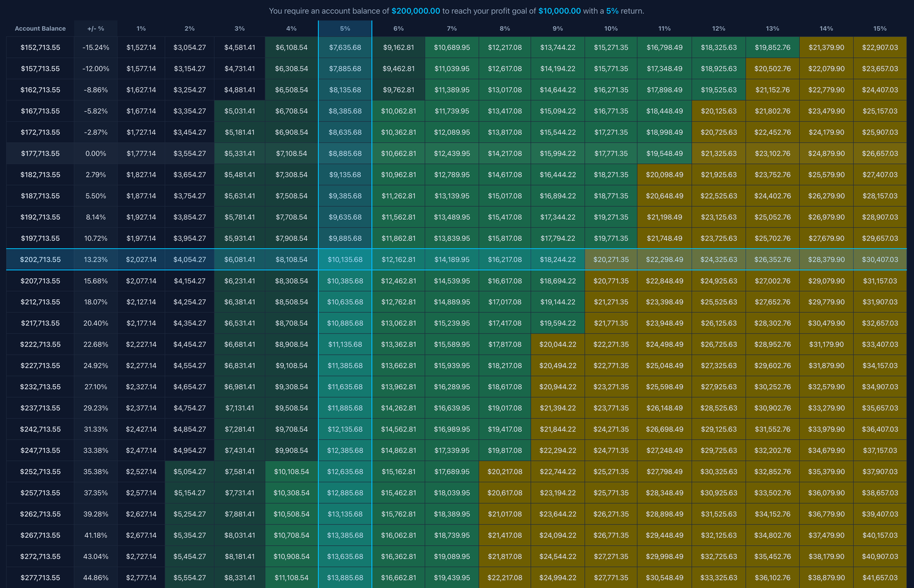914x588 pixels.
Task: Click the $10,000.00 profit goal value
Action: [559, 11]
